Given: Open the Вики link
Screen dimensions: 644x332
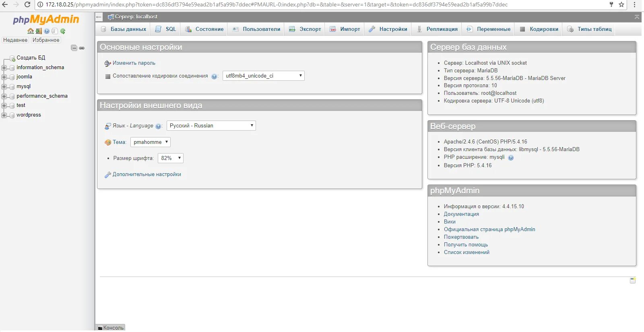Looking at the screenshot, I should coord(450,222).
